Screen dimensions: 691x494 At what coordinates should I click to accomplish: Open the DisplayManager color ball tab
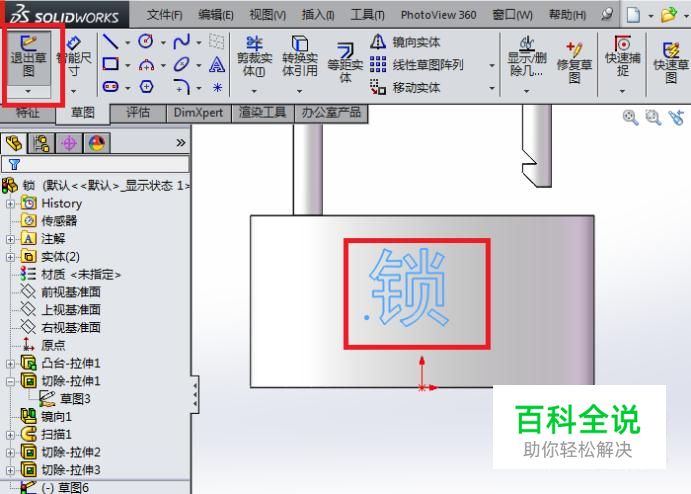pyautogui.click(x=97, y=143)
